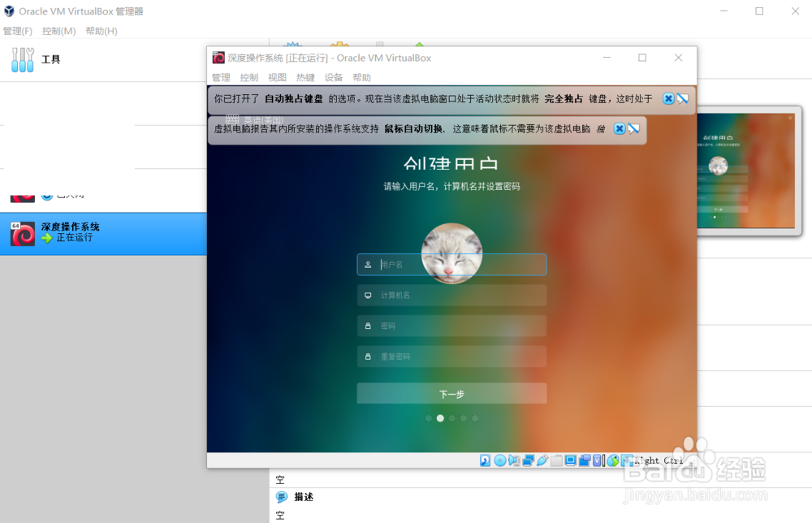Click the cat avatar to change picture
Screen dimensions: 812x523
451,253
